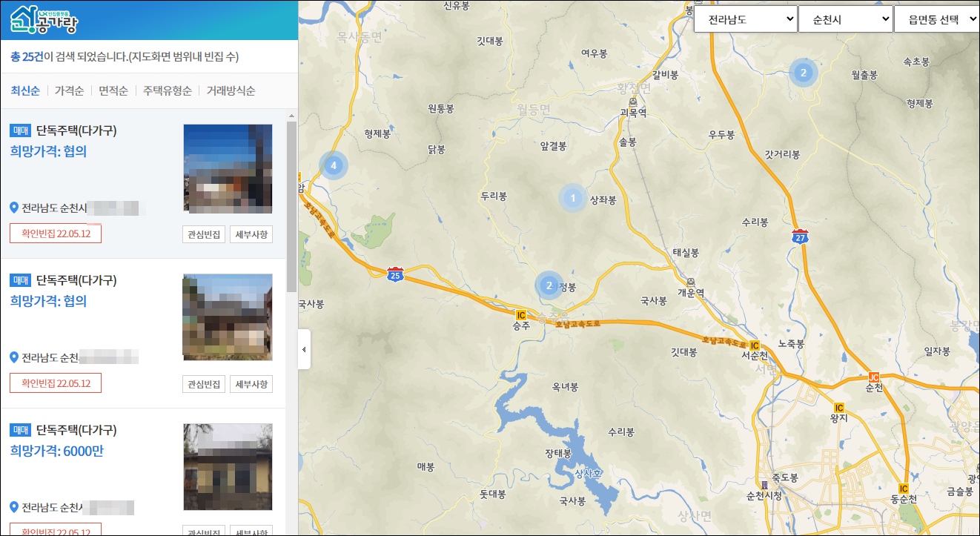Click cluster marker 2 near 월출봉

pos(803,73)
